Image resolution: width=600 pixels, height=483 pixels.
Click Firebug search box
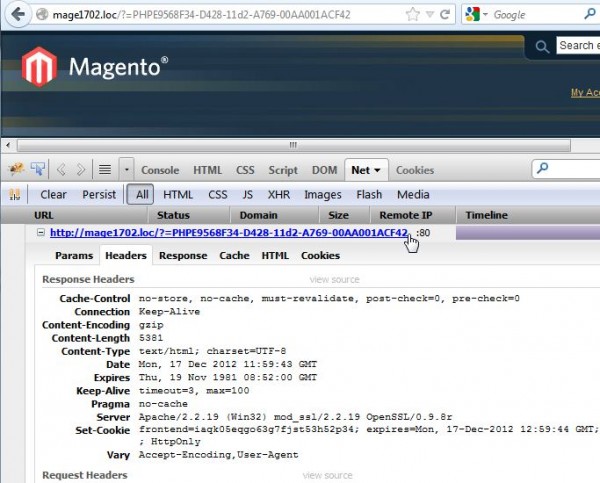click(566, 169)
